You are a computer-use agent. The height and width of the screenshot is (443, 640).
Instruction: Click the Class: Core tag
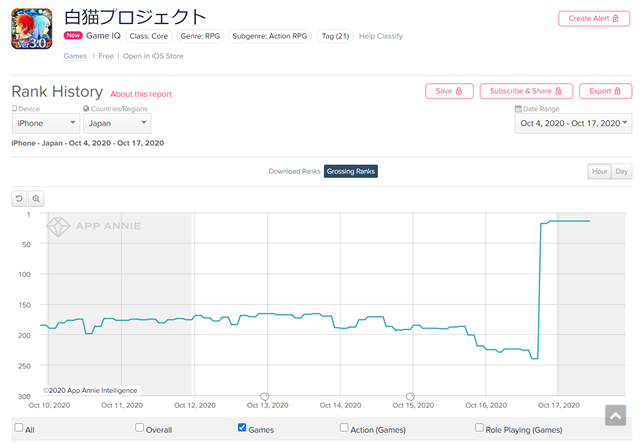[x=149, y=36]
